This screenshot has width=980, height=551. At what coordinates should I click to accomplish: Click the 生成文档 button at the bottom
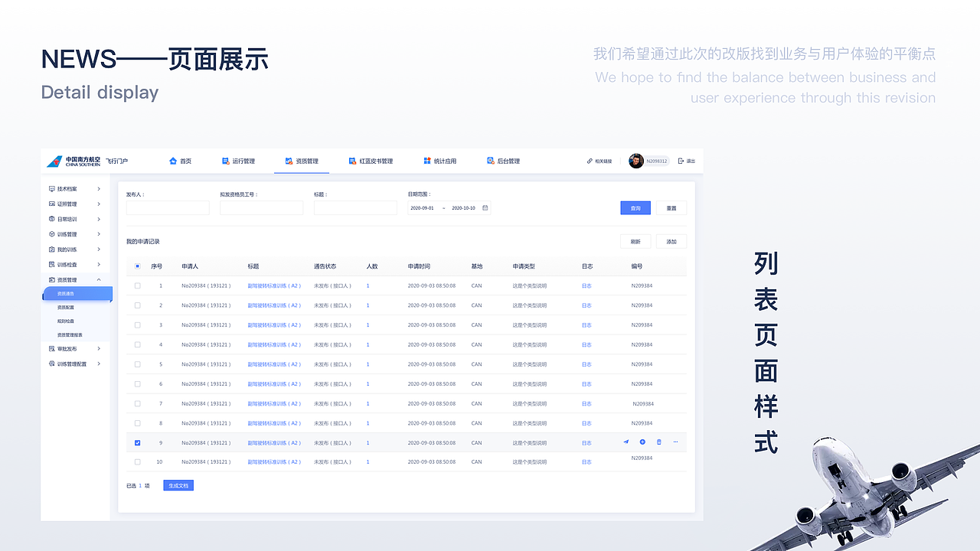pyautogui.click(x=178, y=485)
